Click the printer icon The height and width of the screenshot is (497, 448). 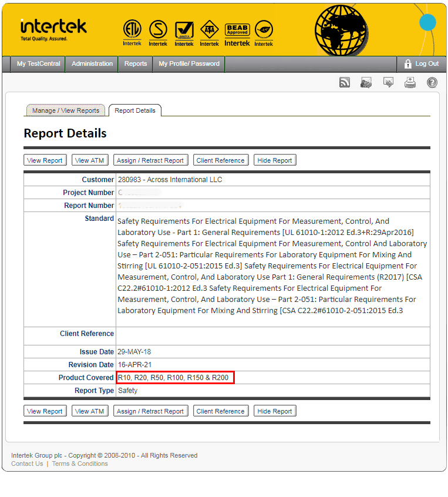click(x=410, y=83)
